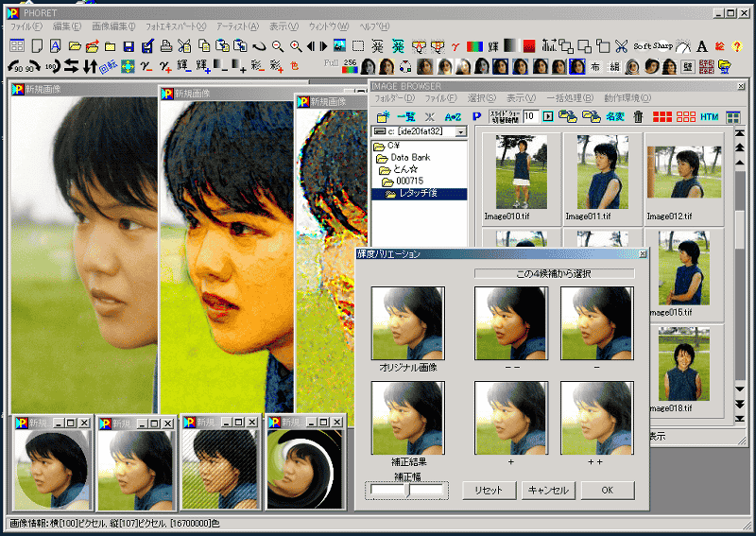Open the 画像編集(I) menu
The image size is (756, 536).
(113, 26)
